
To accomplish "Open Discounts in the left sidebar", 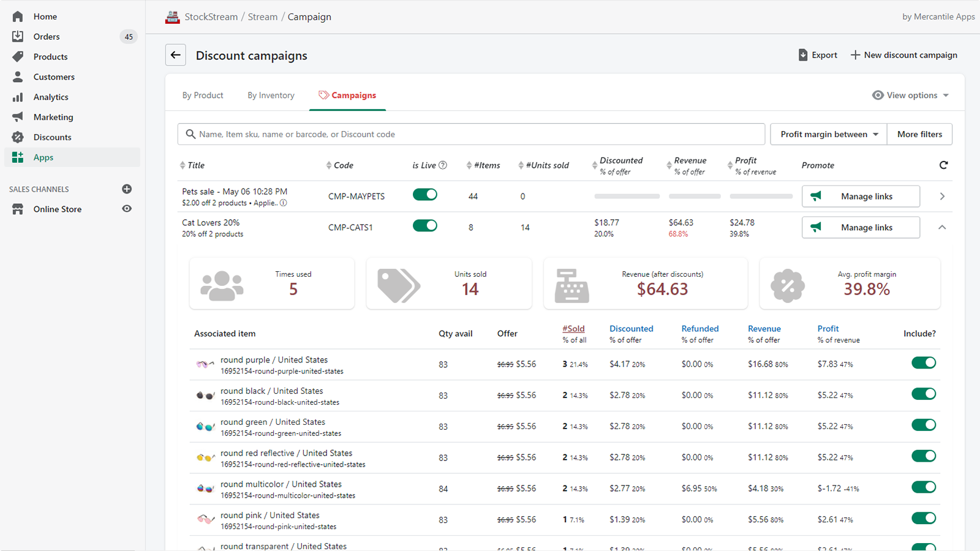I will pos(52,137).
